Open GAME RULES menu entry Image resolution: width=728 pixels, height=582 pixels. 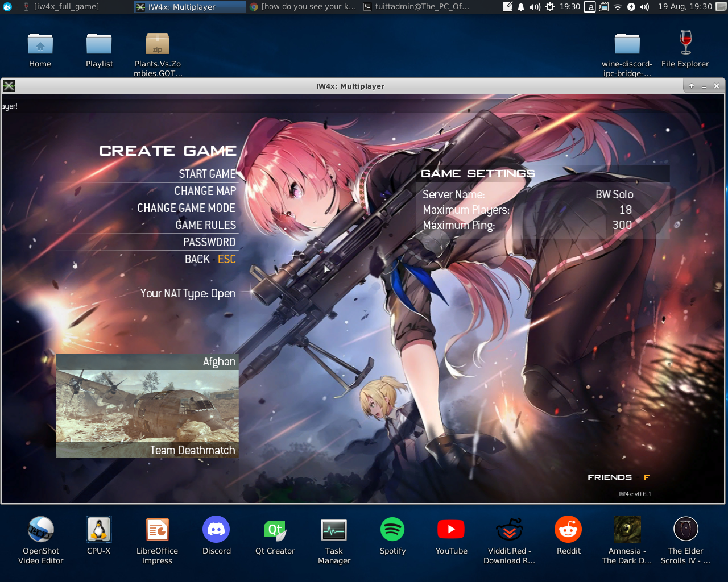(205, 225)
